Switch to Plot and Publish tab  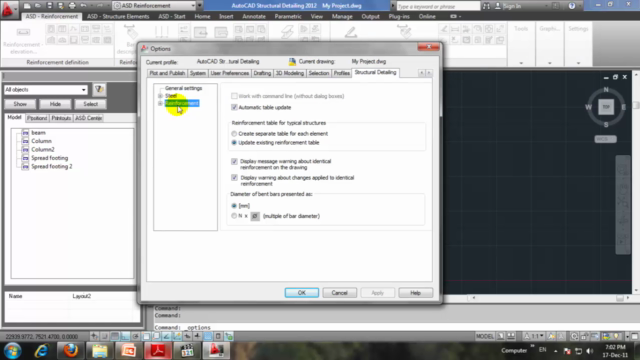click(167, 73)
